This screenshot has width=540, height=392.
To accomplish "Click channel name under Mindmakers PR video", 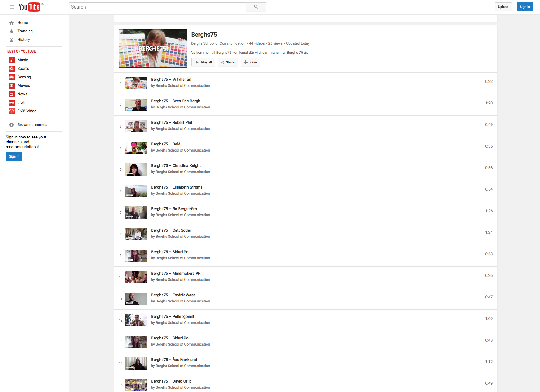I will 183,280.
